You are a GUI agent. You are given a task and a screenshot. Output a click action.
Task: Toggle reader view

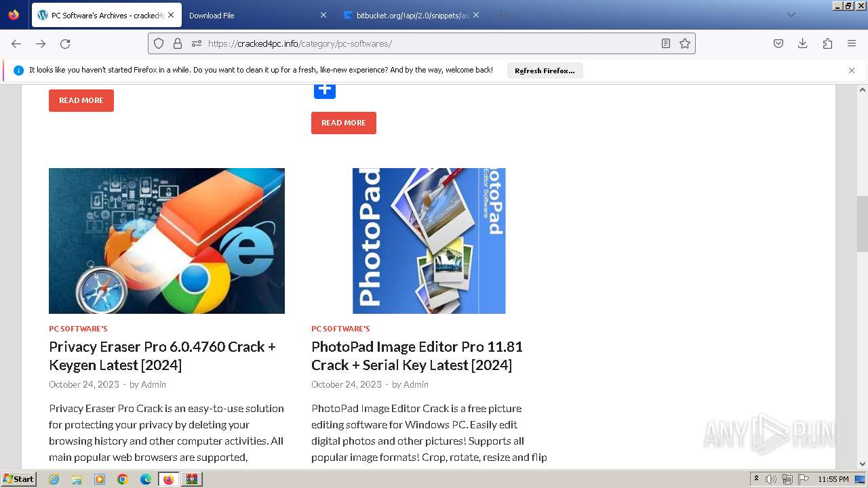coord(666,43)
